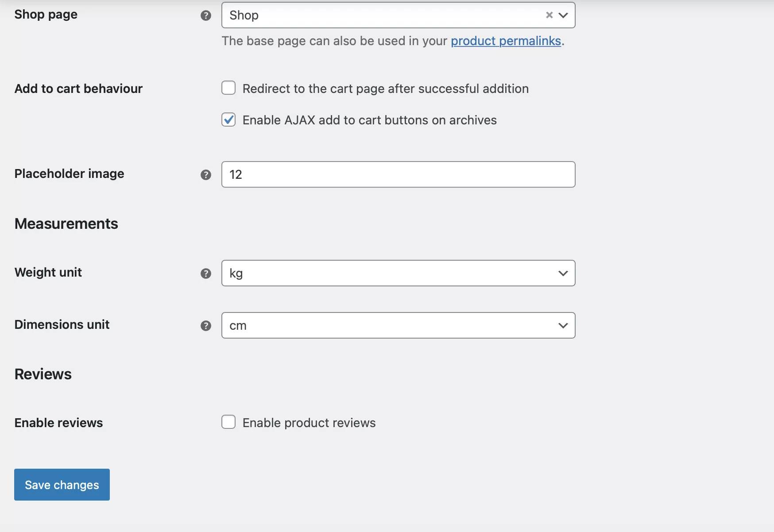The height and width of the screenshot is (532, 774).
Task: Open the Shop page dropdown
Action: coord(398,15)
